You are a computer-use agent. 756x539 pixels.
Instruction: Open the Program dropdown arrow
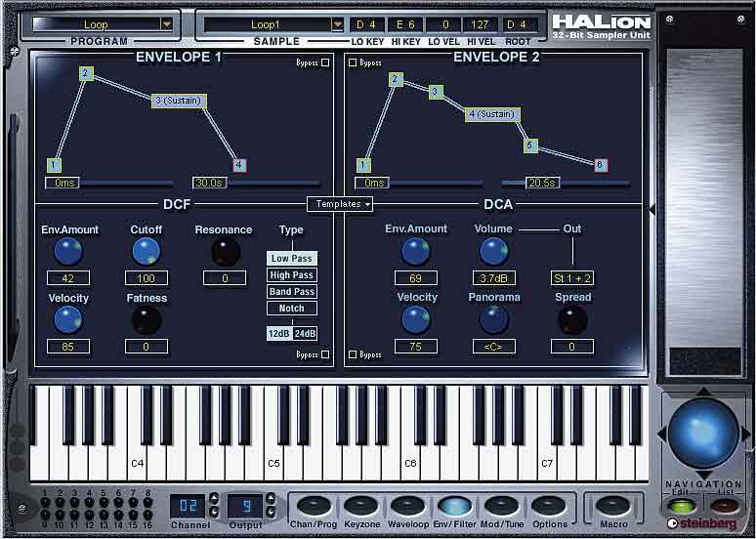click(x=167, y=23)
